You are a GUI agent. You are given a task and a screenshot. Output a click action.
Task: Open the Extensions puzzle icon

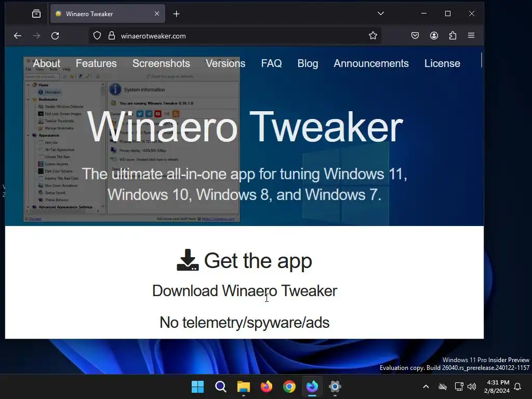(453, 36)
